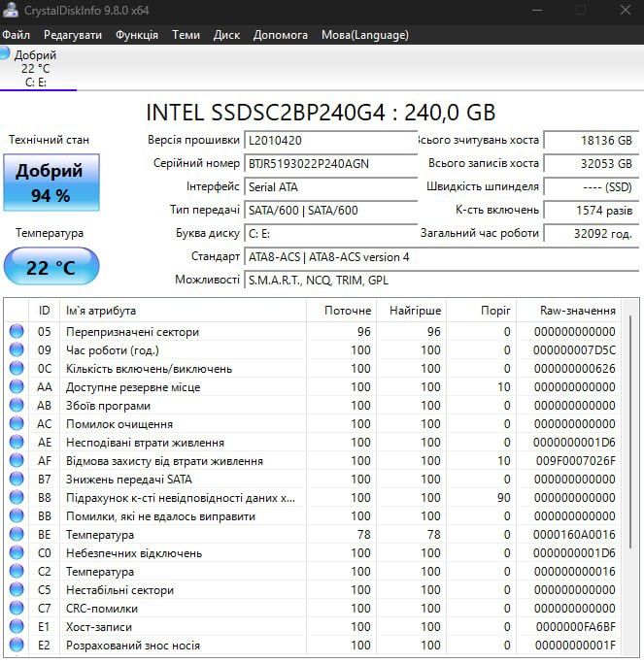Click status icon for attribute AA

click(x=17, y=387)
